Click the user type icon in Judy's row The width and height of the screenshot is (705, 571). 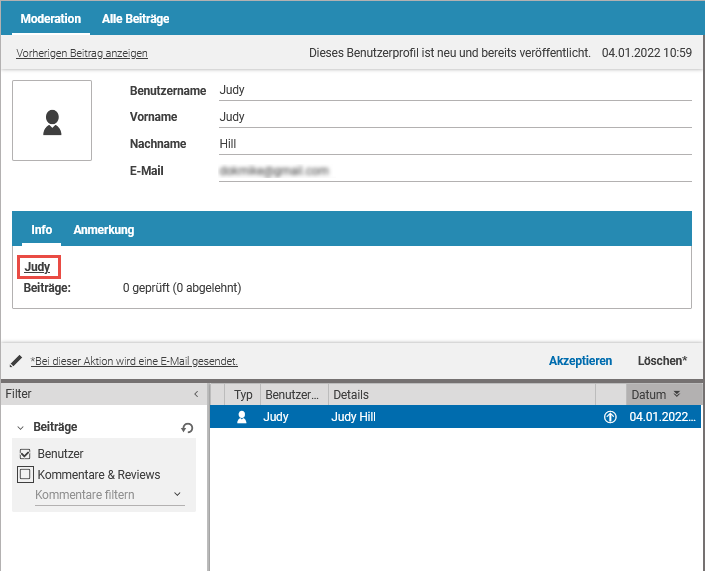(x=241, y=418)
